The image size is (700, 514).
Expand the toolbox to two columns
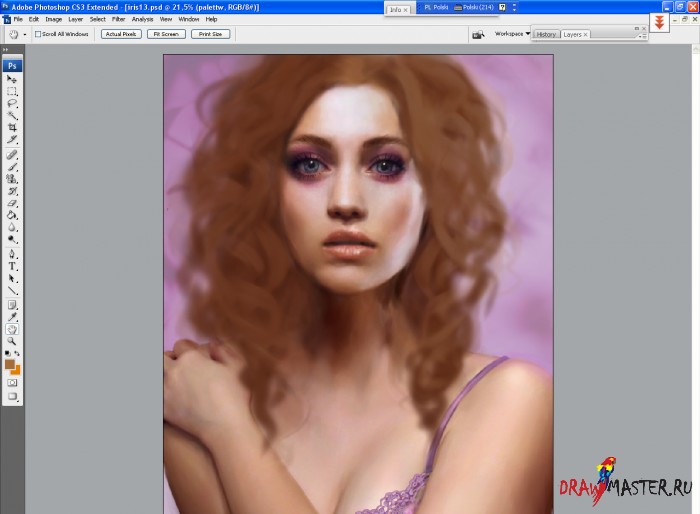click(5, 50)
